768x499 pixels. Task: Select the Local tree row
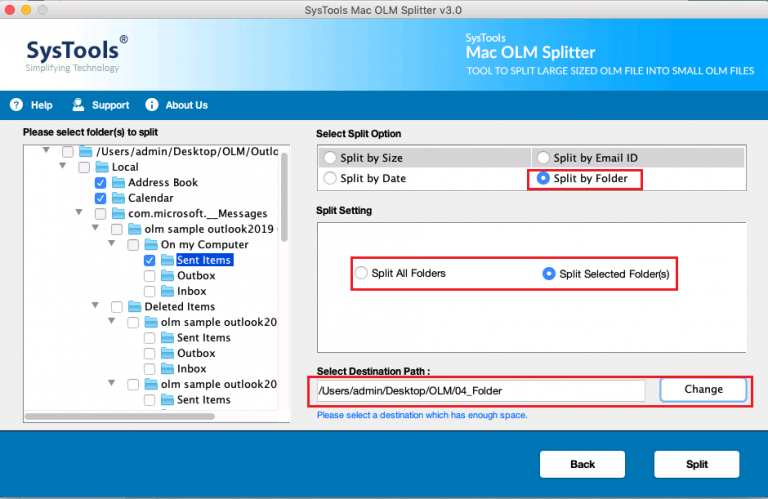click(125, 167)
